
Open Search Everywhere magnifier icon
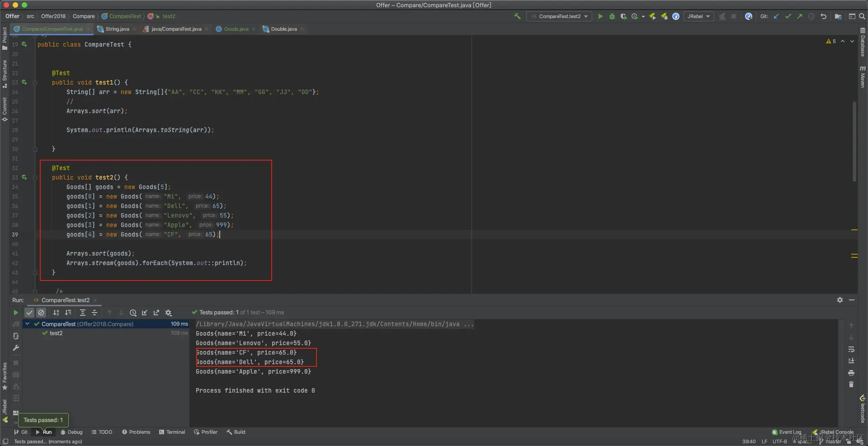pyautogui.click(x=862, y=16)
